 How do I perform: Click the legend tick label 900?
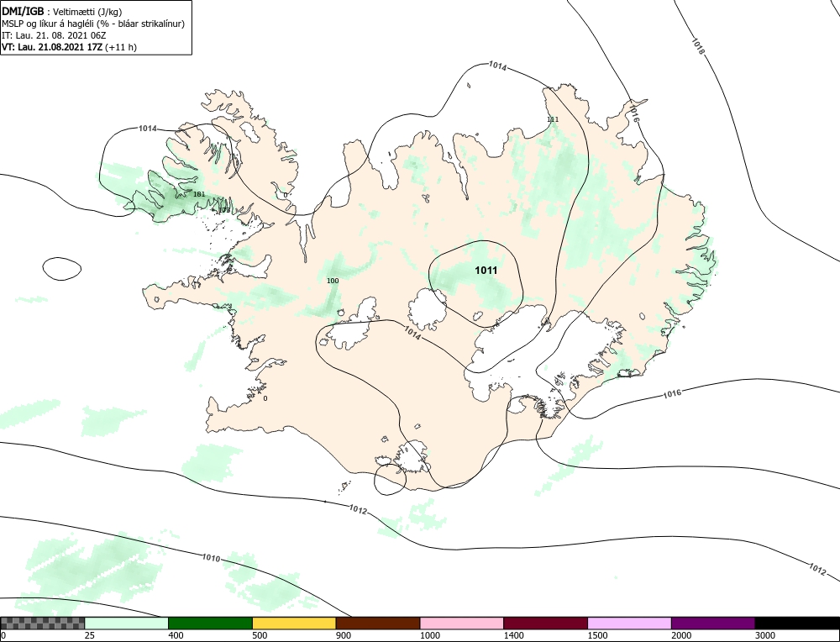tap(344, 636)
